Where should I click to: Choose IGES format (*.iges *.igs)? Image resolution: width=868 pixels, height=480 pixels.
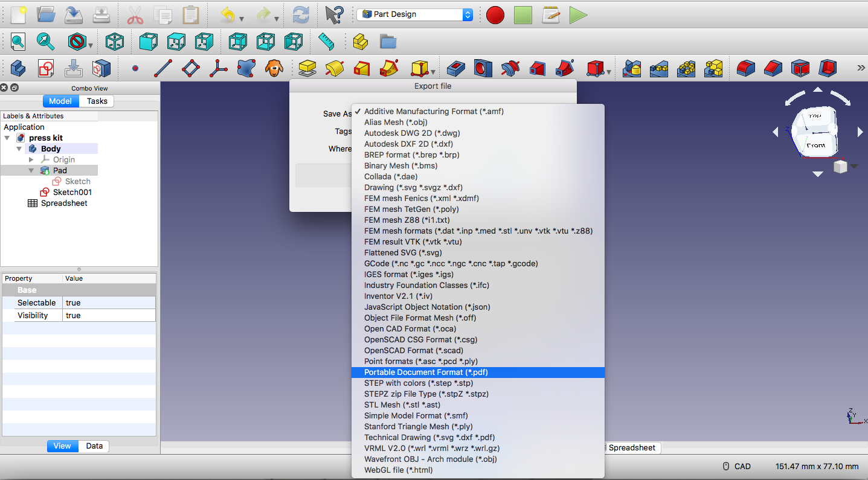(478, 275)
